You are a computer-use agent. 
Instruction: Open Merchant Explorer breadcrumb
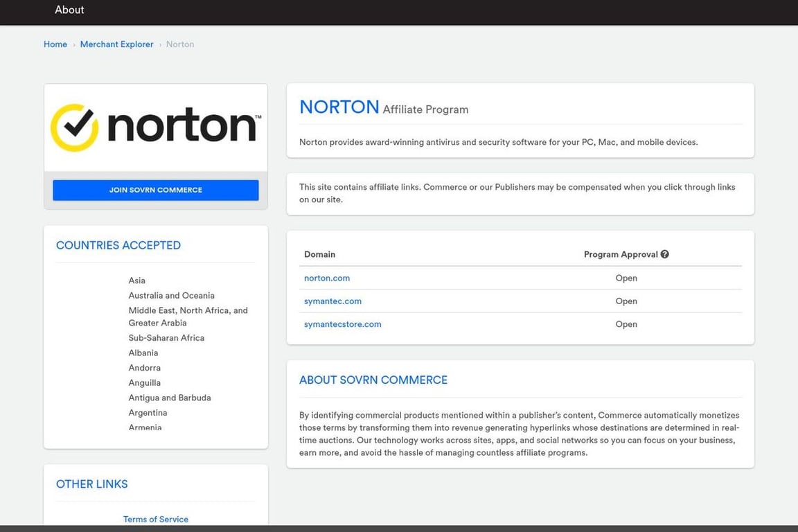[116, 44]
